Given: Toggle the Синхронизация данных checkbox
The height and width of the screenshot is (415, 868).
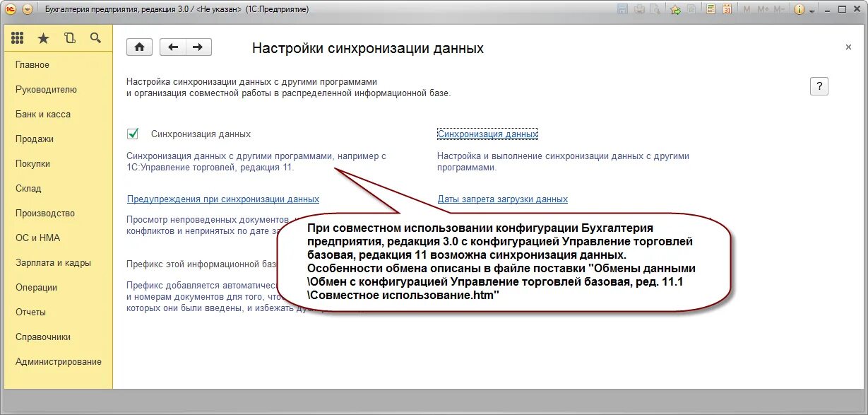Looking at the screenshot, I should (132, 134).
